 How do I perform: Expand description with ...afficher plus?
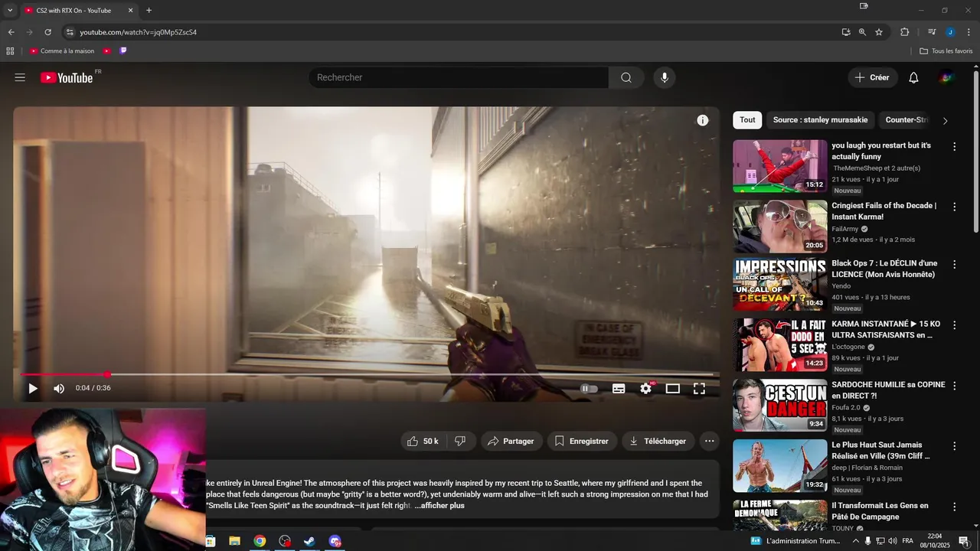point(439,506)
